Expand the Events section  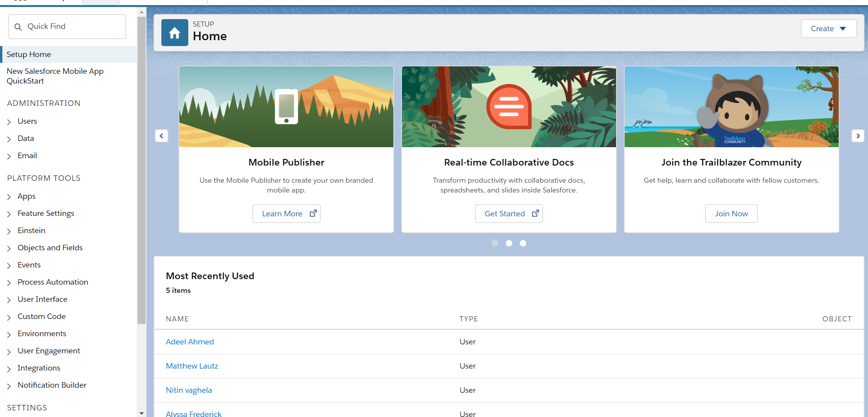(9, 266)
